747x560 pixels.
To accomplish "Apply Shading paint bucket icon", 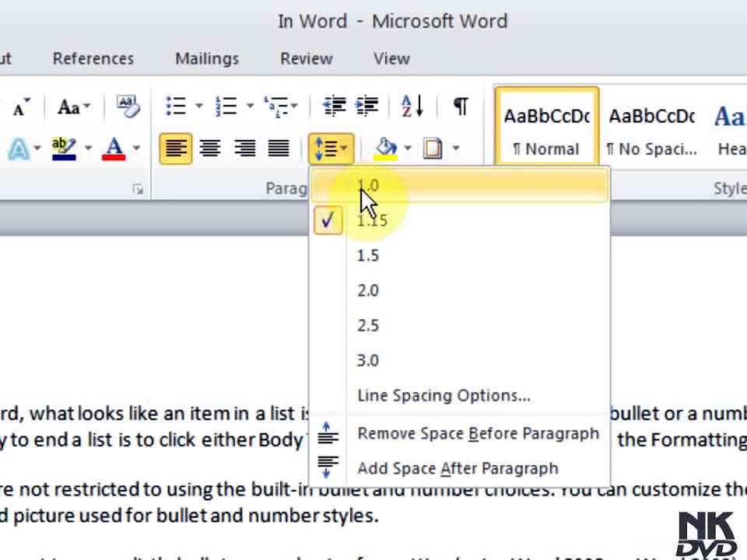I will coord(385,149).
